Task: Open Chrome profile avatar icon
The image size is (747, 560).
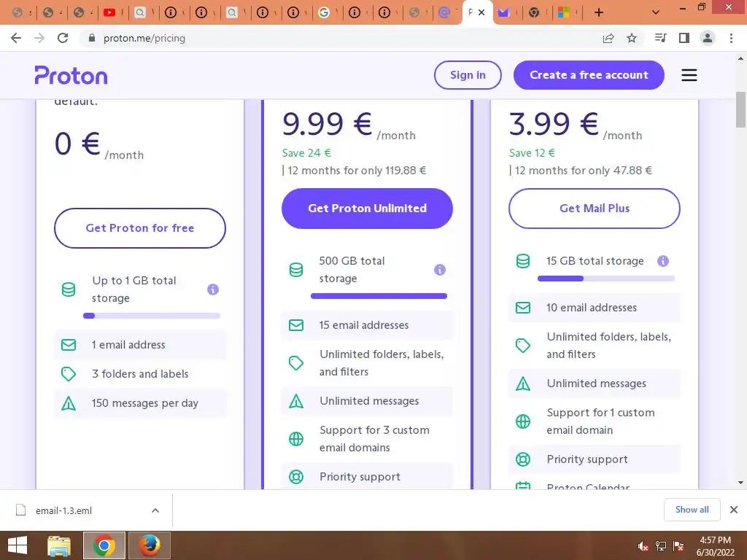Action: [x=708, y=38]
